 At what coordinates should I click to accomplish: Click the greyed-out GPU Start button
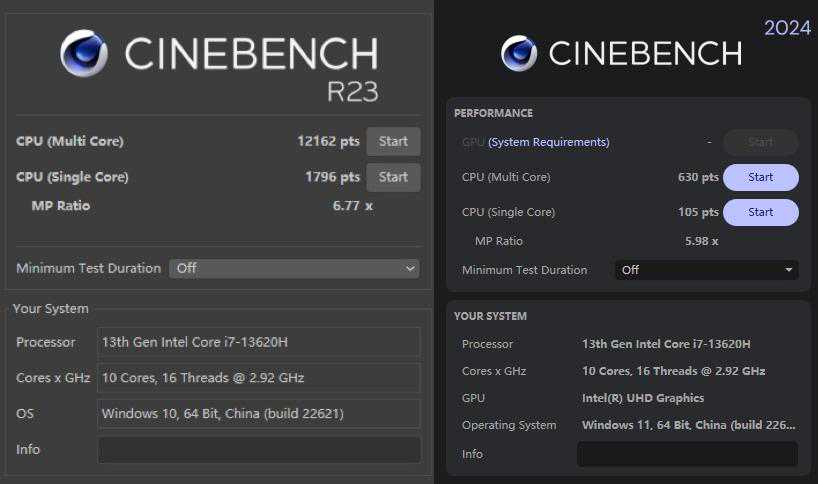[760, 142]
